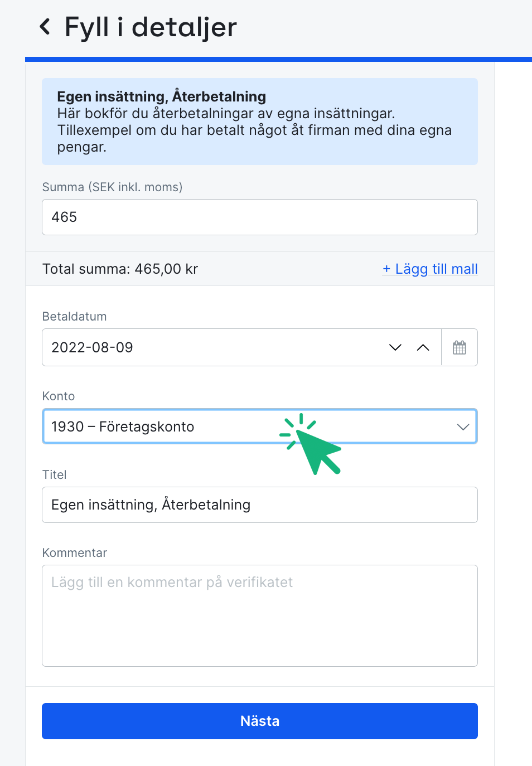Open the date selector showing 2022-08-09
The width and height of the screenshot is (532, 766).
(223, 347)
